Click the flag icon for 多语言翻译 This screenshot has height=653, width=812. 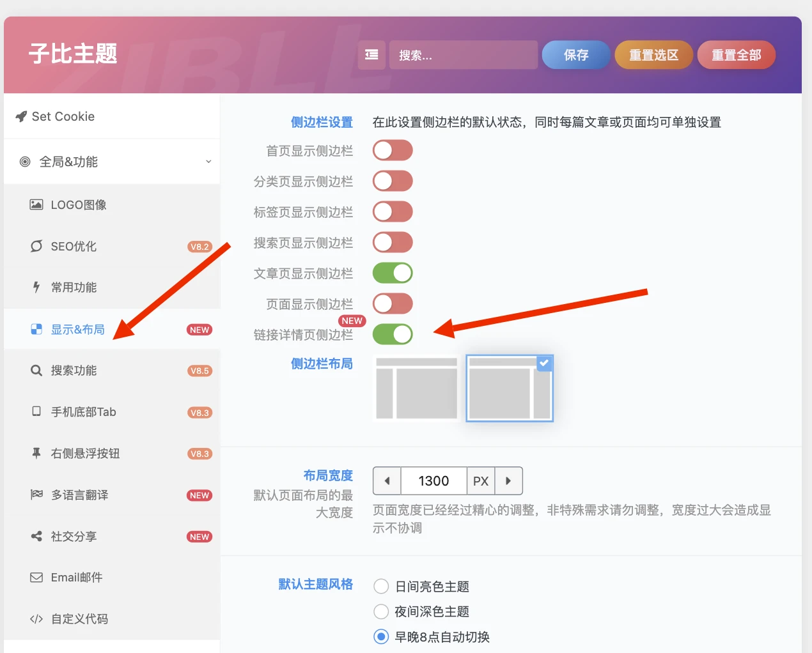36,495
